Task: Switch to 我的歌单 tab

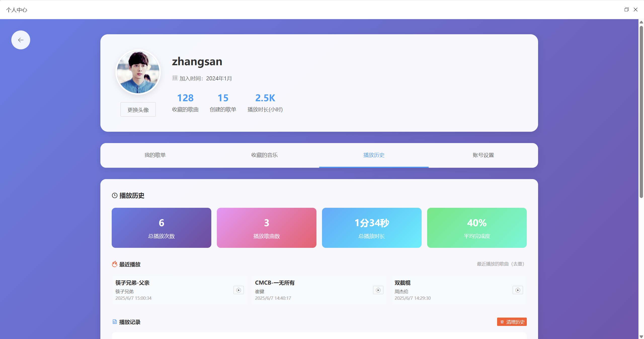Action: [155, 155]
